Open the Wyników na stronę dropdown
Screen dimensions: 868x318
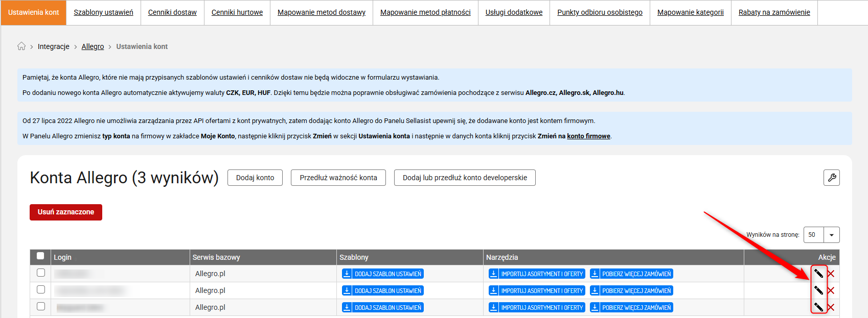click(x=821, y=235)
